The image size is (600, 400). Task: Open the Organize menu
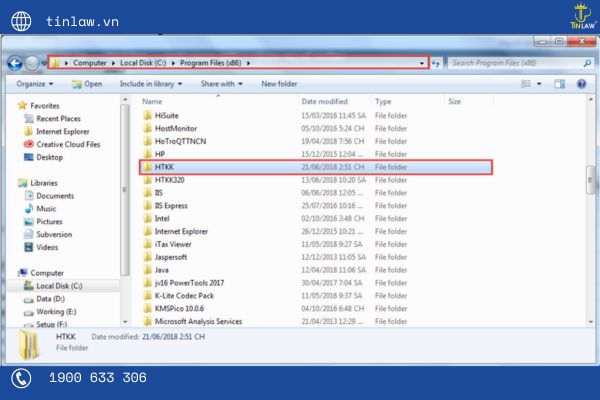34,84
